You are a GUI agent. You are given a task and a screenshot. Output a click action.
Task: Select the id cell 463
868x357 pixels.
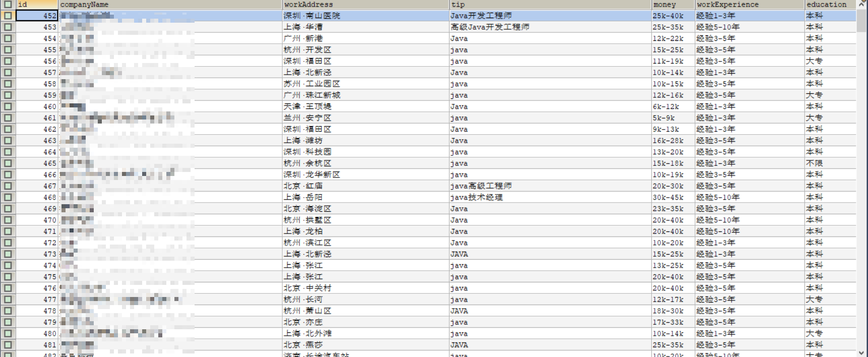tap(37, 140)
